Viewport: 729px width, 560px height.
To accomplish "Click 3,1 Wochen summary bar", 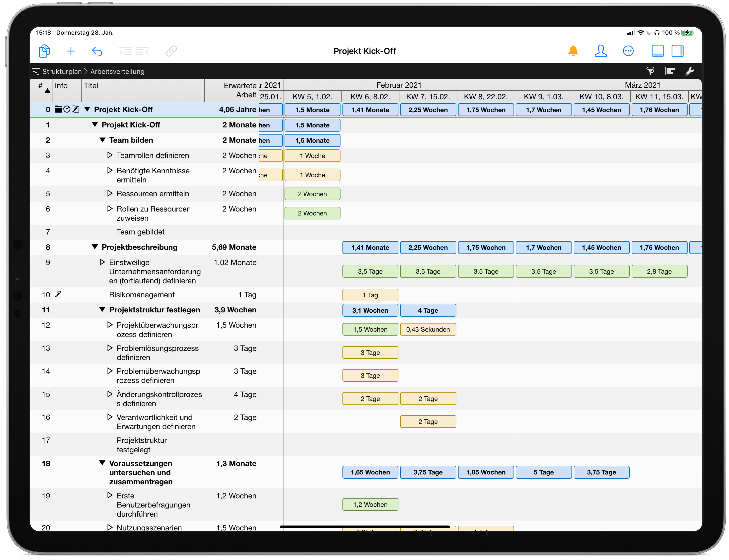I will click(370, 310).
